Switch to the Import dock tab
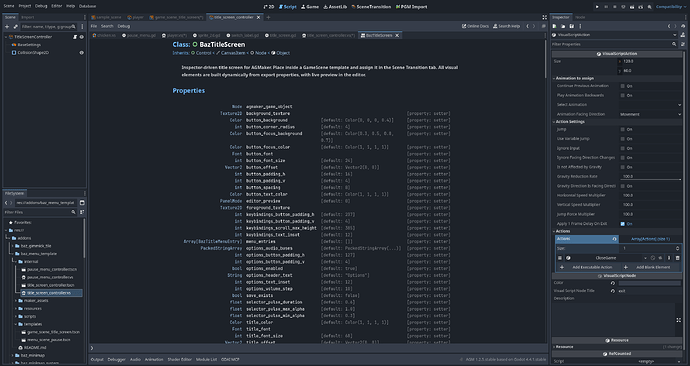690x366 pixels. tap(27, 17)
